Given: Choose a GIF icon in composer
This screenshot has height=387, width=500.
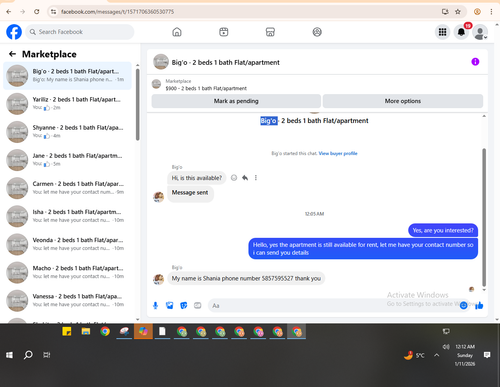Looking at the screenshot, I should [x=198, y=305].
